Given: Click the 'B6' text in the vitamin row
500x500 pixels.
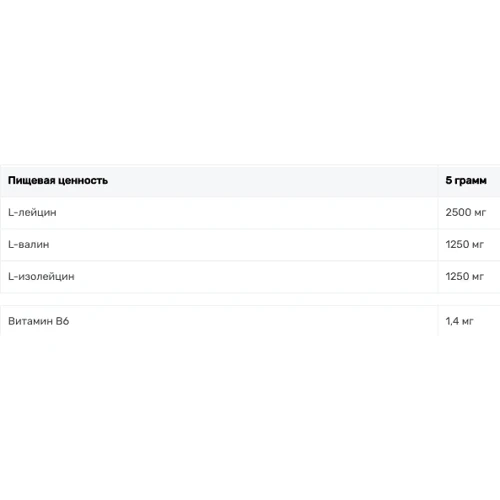Looking at the screenshot, I should tap(62, 321).
